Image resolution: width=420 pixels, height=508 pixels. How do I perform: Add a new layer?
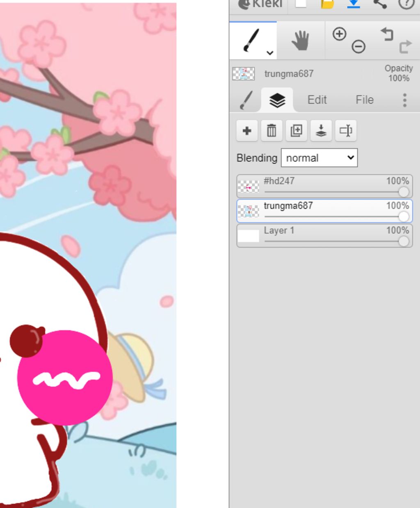(x=247, y=131)
